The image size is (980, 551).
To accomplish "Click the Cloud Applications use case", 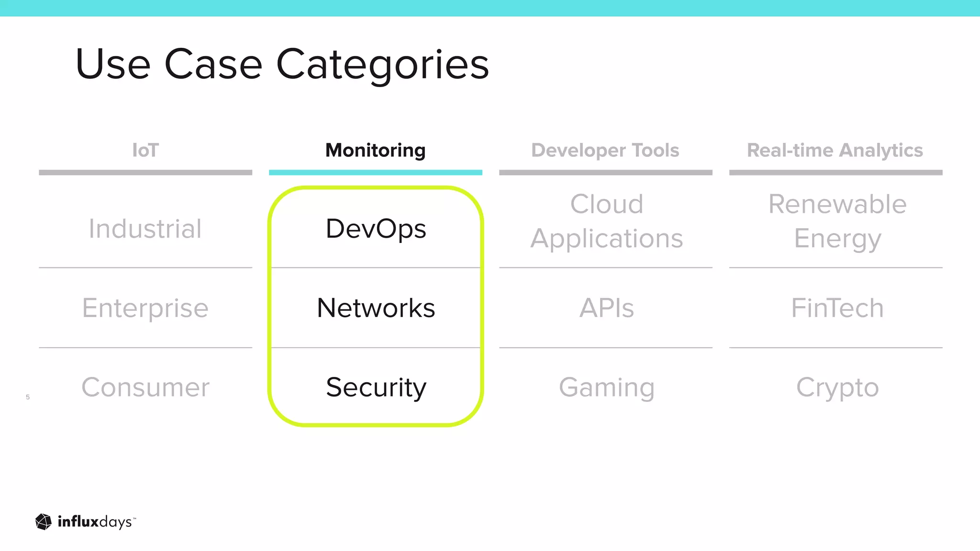I will point(606,221).
